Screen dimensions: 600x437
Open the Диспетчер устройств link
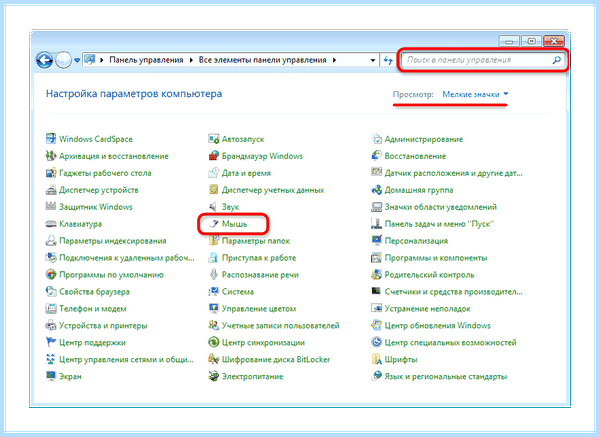[99, 190]
